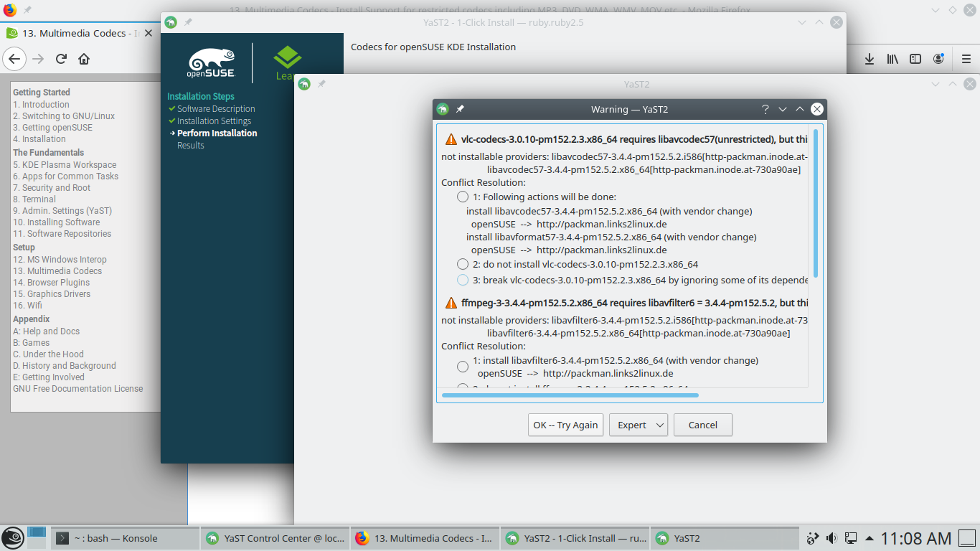Open the network connection tray icon

(851, 538)
